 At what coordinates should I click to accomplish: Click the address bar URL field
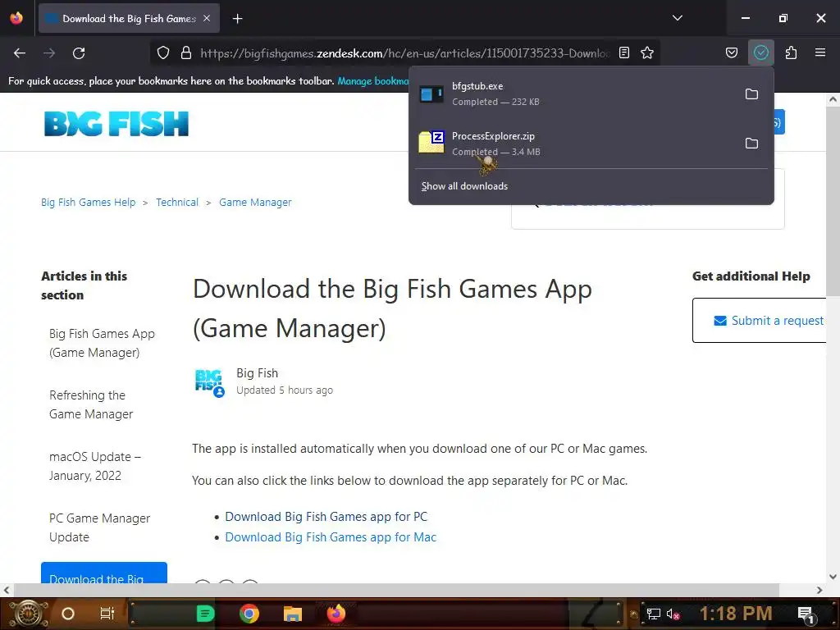pyautogui.click(x=405, y=53)
